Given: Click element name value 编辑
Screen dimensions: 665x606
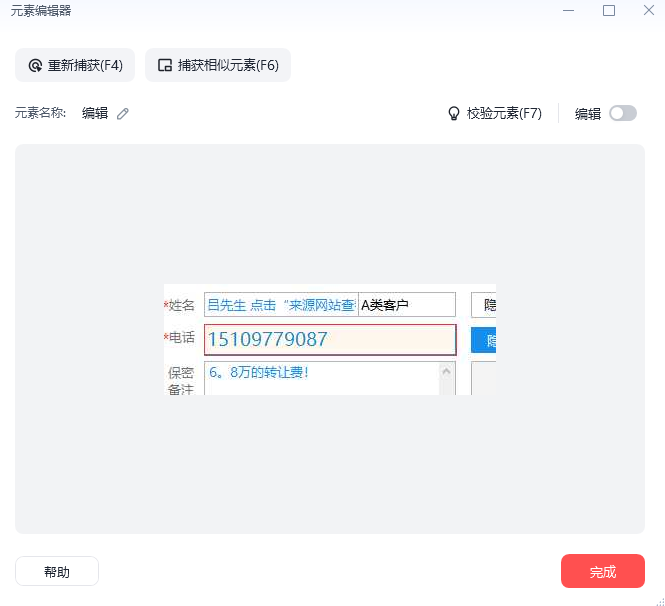Looking at the screenshot, I should pyautogui.click(x=95, y=113).
